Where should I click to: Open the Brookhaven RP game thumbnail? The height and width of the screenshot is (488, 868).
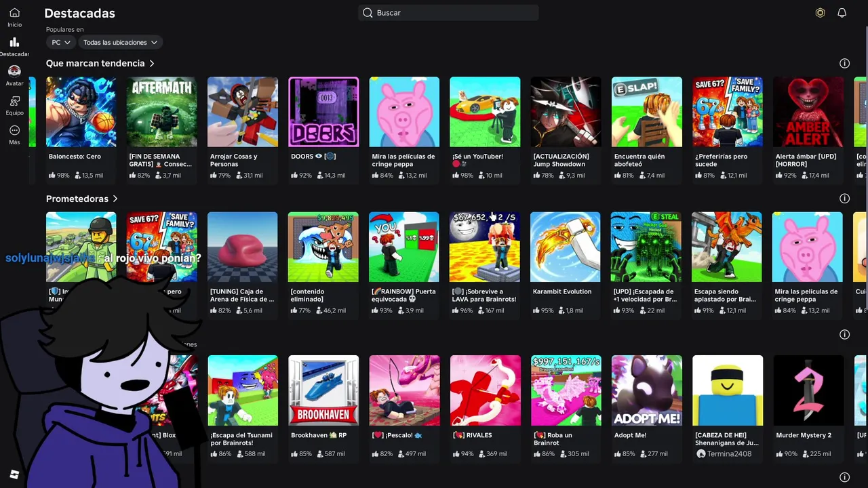tap(323, 390)
